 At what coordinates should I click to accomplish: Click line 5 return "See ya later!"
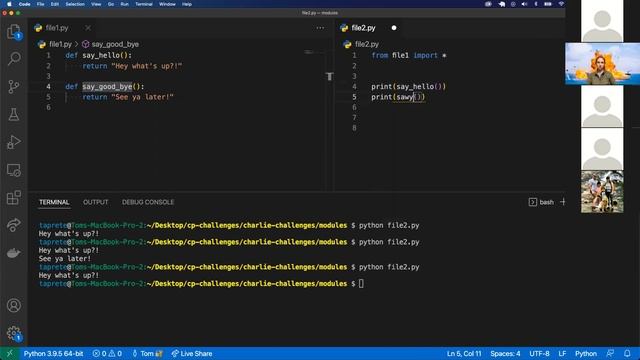(x=128, y=97)
